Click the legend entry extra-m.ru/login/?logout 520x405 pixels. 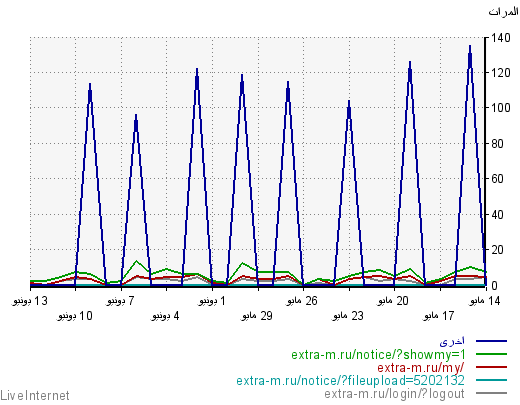(394, 394)
